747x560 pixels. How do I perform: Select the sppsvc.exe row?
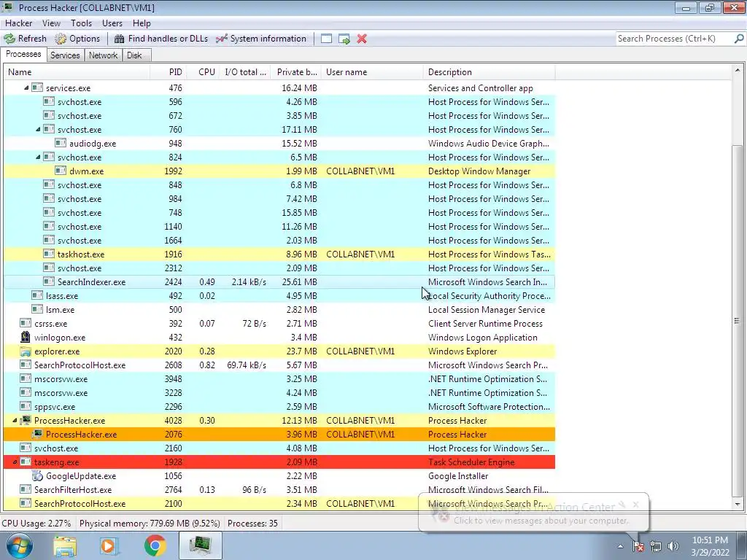click(279, 407)
